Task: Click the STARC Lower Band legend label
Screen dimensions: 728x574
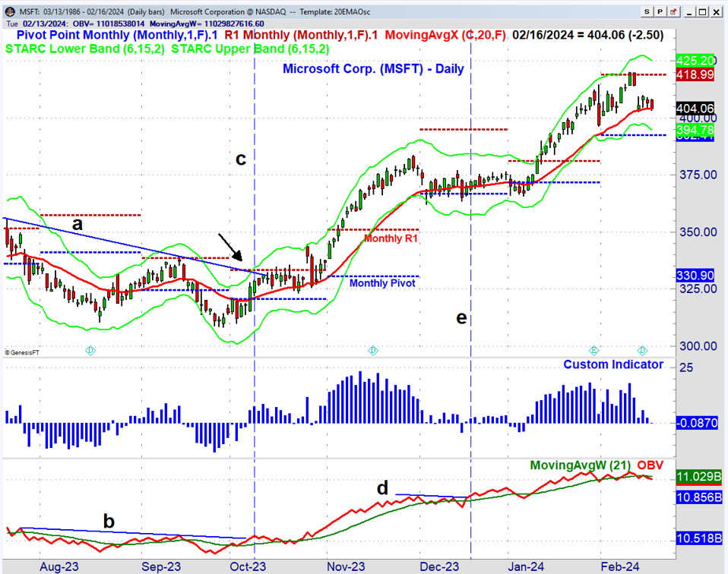Action: [x=85, y=49]
